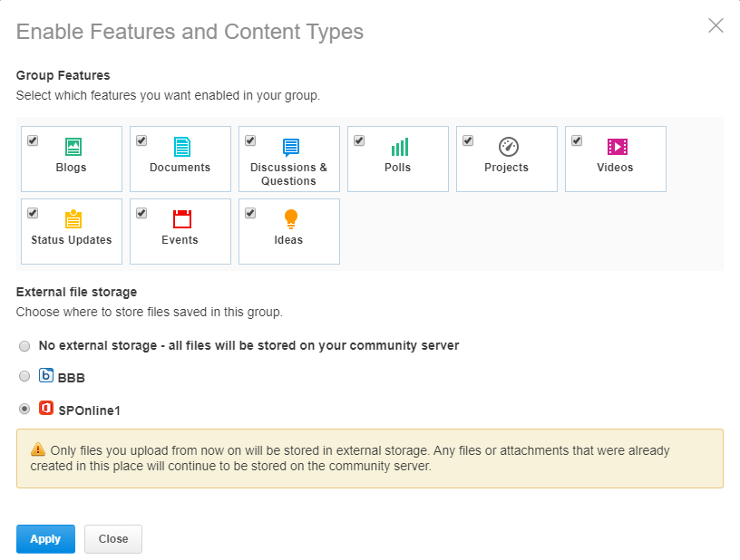Screen dimensions: 740x560
Task: Uncheck the Blogs feature checkbox
Action: tap(33, 140)
